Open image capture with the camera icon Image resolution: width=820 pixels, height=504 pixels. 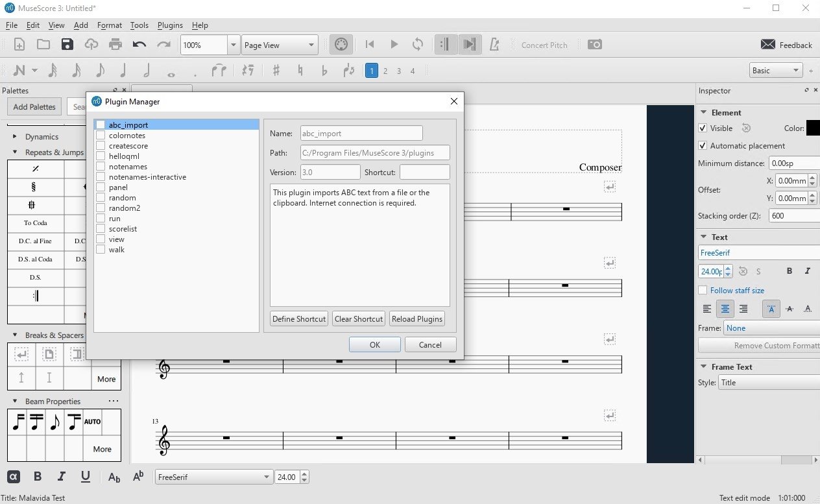click(595, 45)
